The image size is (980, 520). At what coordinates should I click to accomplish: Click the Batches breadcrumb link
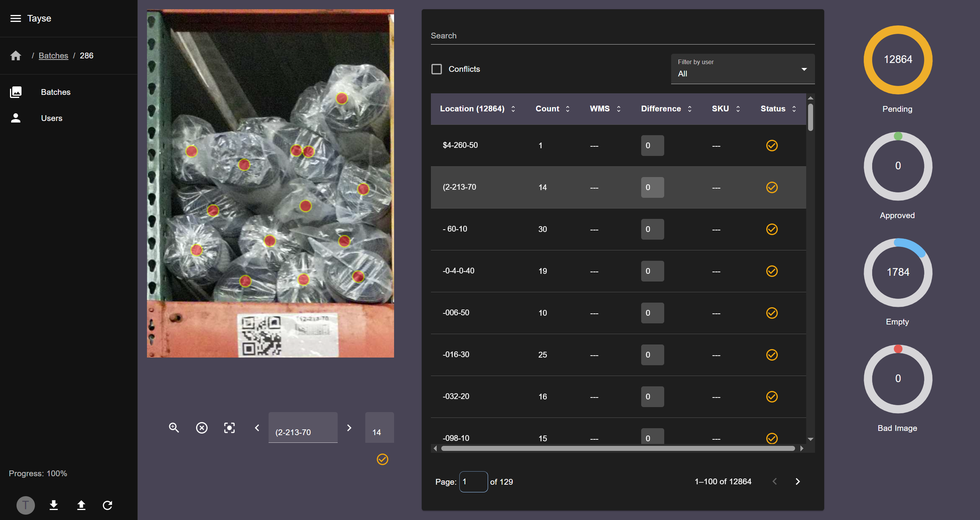click(x=53, y=56)
